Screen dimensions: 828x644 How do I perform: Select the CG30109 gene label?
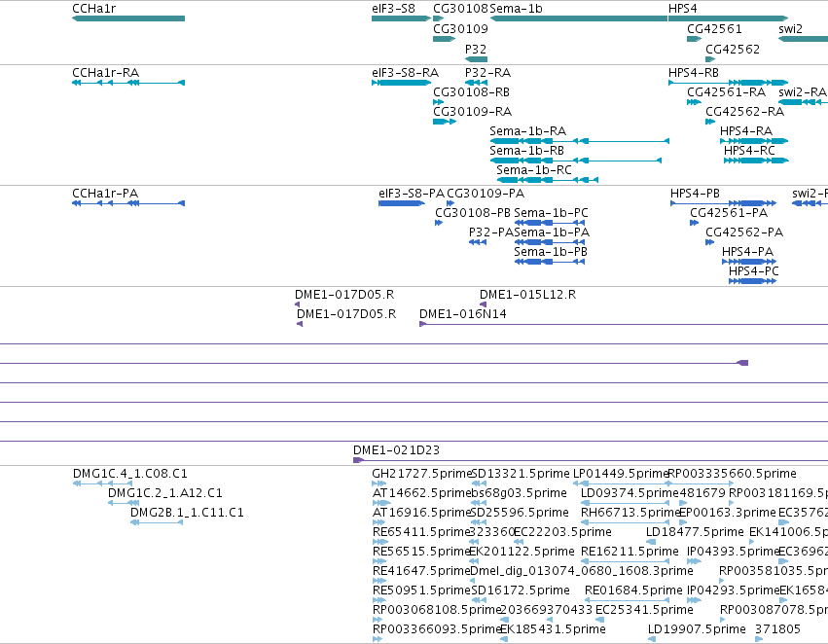460,29
